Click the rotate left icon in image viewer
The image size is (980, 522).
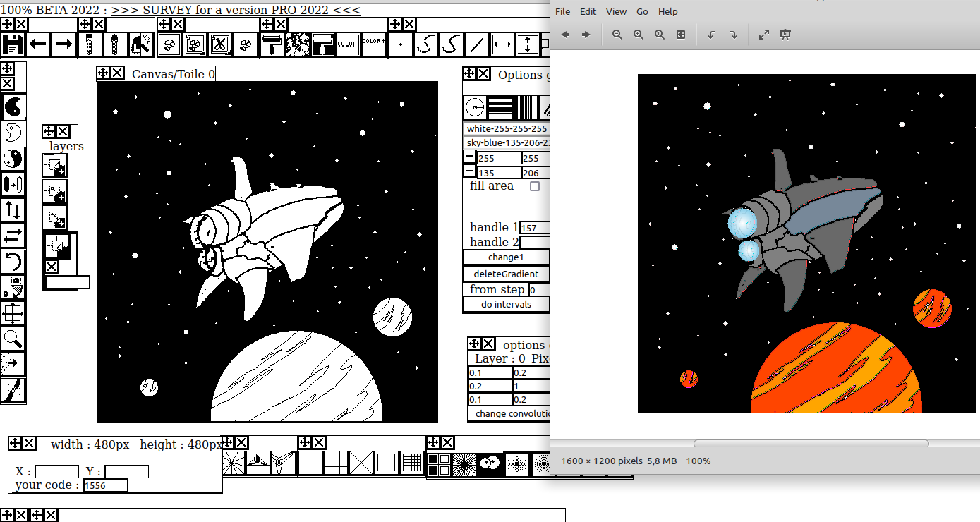click(711, 35)
